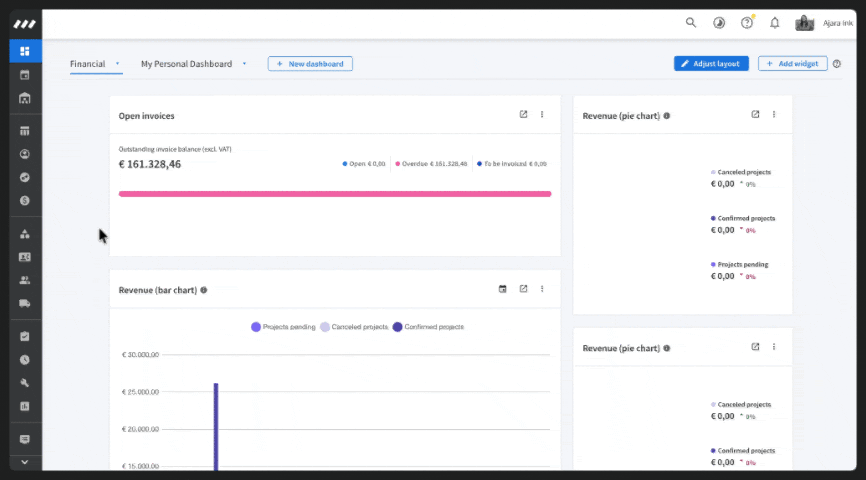Click the notifications bell icon

click(x=774, y=23)
